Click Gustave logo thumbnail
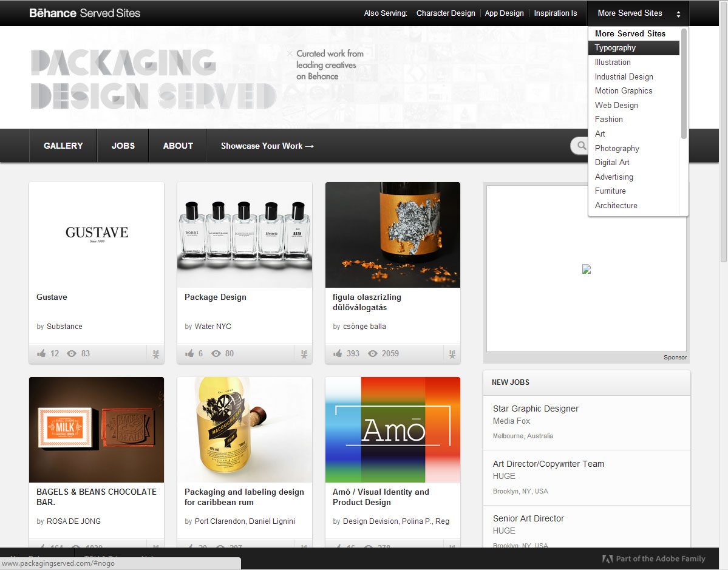 [x=97, y=235]
